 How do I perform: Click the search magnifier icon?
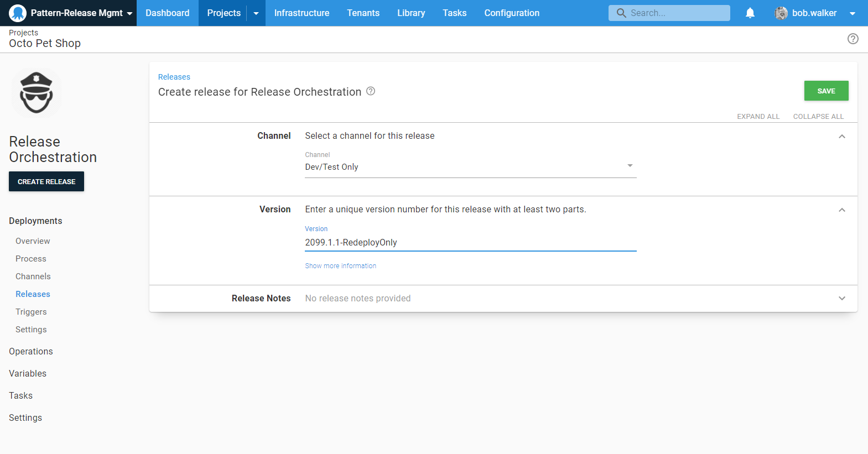click(621, 13)
